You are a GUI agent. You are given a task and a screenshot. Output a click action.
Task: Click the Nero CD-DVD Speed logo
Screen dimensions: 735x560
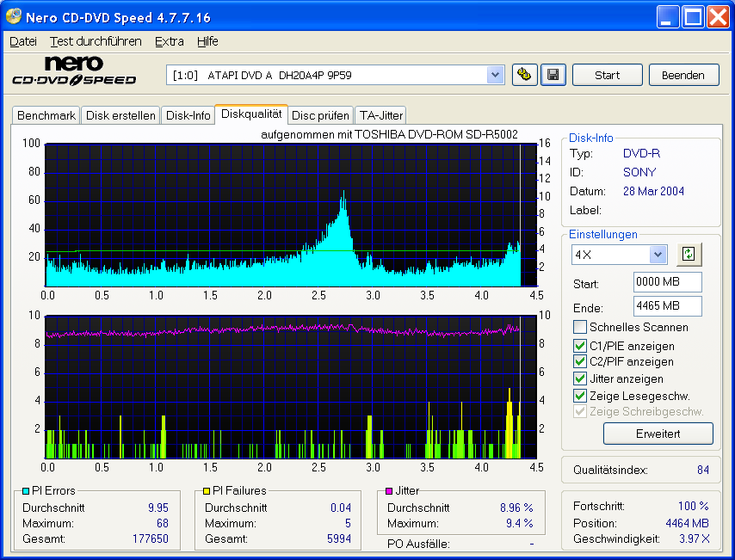tap(74, 71)
